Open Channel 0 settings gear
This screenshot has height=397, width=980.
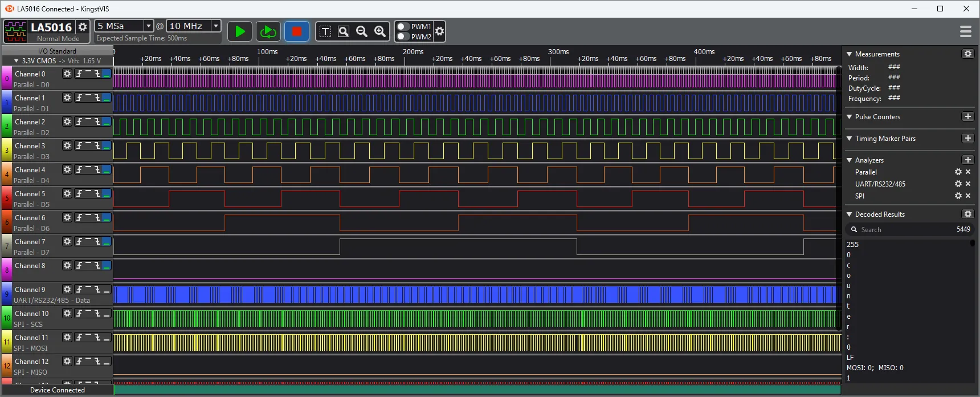tap(67, 74)
